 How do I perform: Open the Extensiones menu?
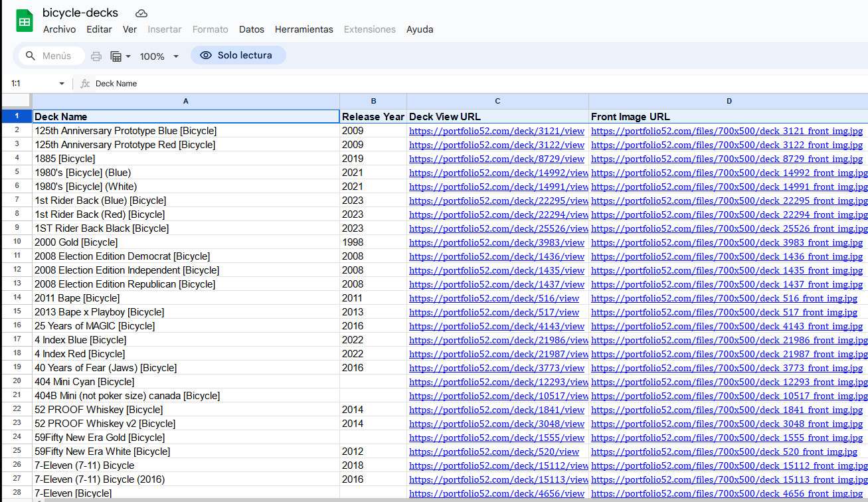[370, 29]
